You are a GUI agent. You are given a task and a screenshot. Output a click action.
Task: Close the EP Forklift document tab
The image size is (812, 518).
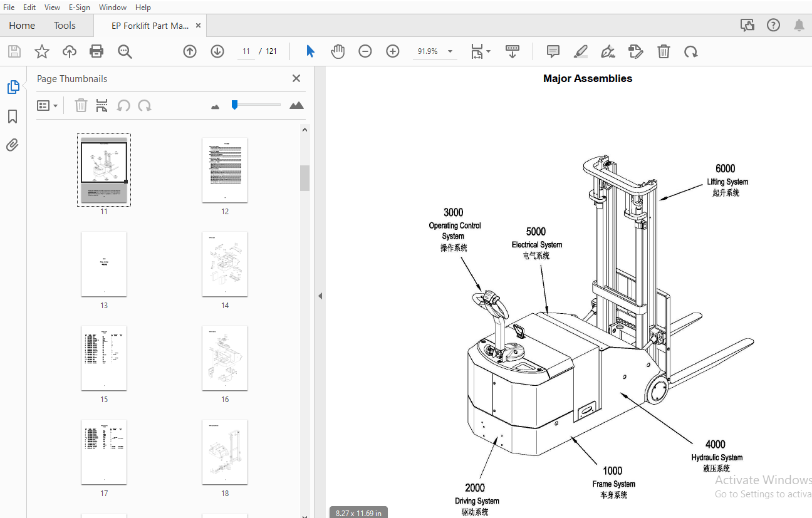pyautogui.click(x=199, y=26)
